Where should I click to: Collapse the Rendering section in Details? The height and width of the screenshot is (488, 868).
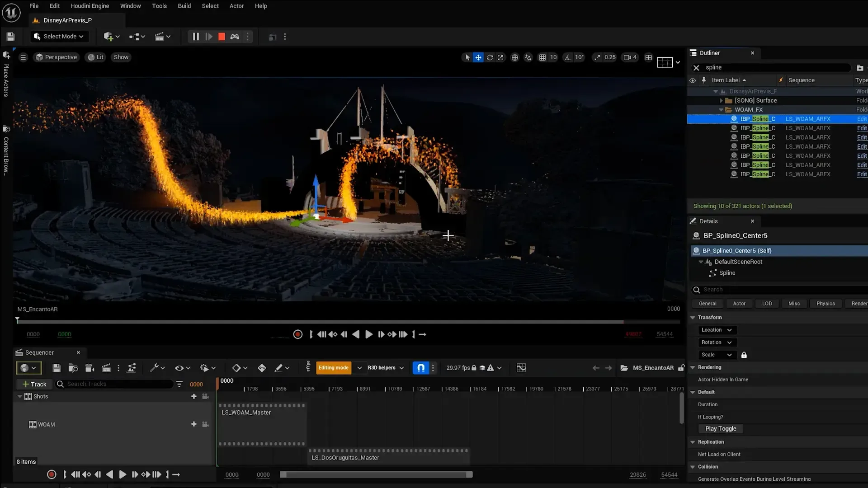coord(693,367)
